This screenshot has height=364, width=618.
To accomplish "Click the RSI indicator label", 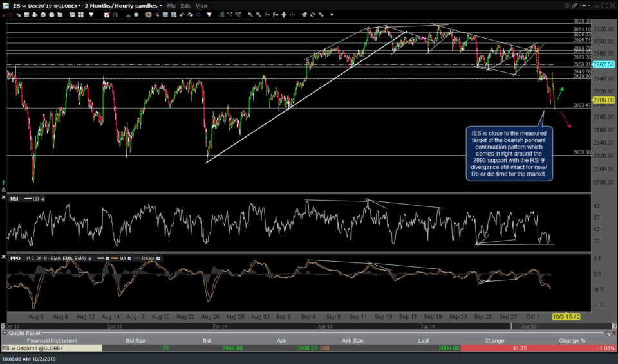I will point(14,199).
